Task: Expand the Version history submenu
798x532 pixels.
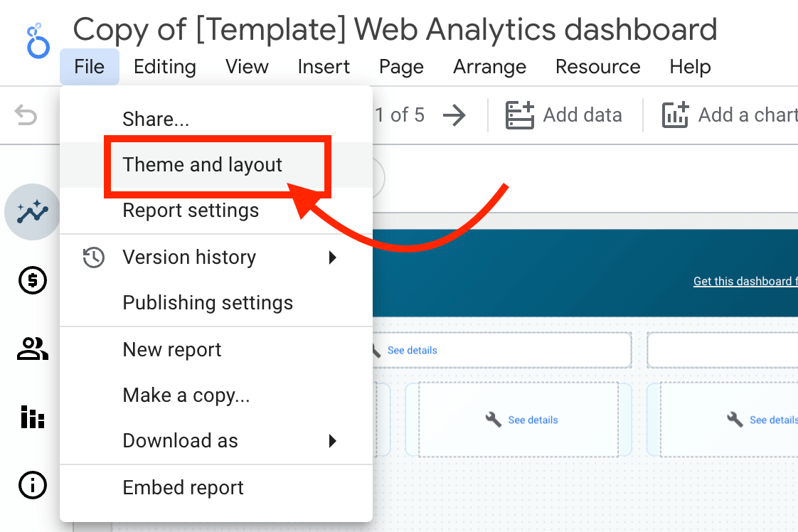Action: click(x=216, y=257)
